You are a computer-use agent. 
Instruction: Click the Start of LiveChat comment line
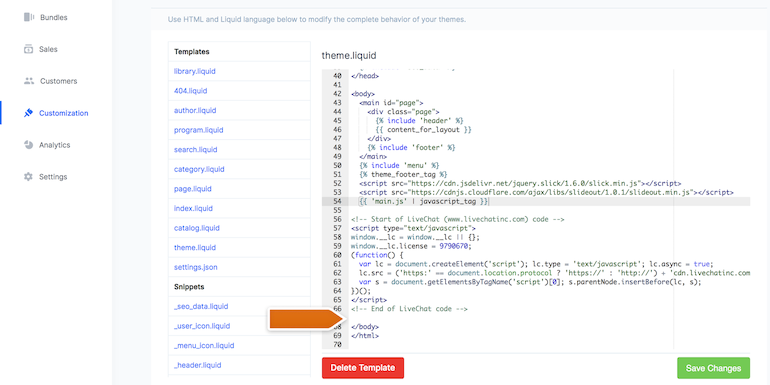[458, 219]
